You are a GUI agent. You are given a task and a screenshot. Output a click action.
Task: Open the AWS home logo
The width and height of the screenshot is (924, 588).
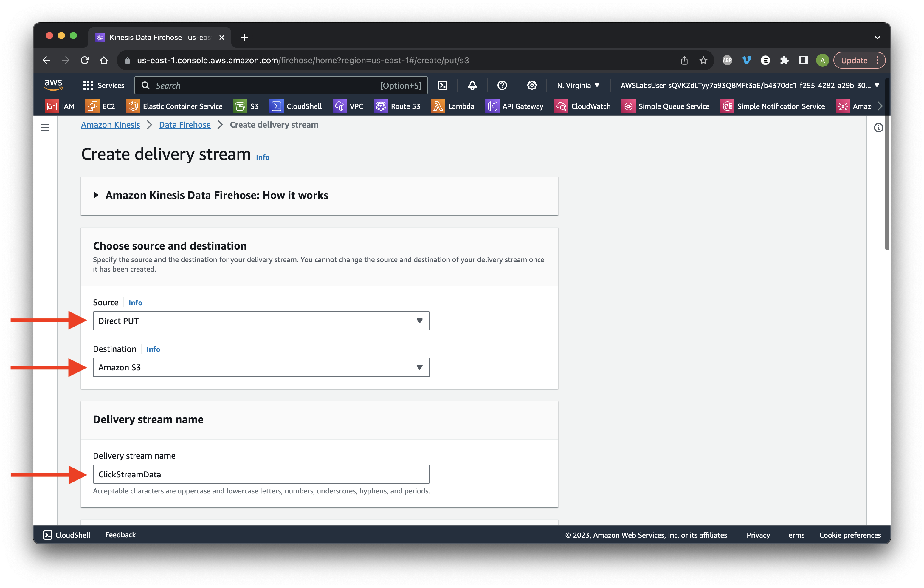[x=53, y=85]
